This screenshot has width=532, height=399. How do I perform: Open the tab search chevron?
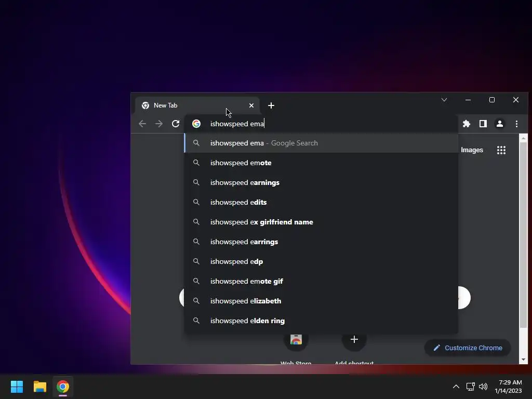pos(444,100)
